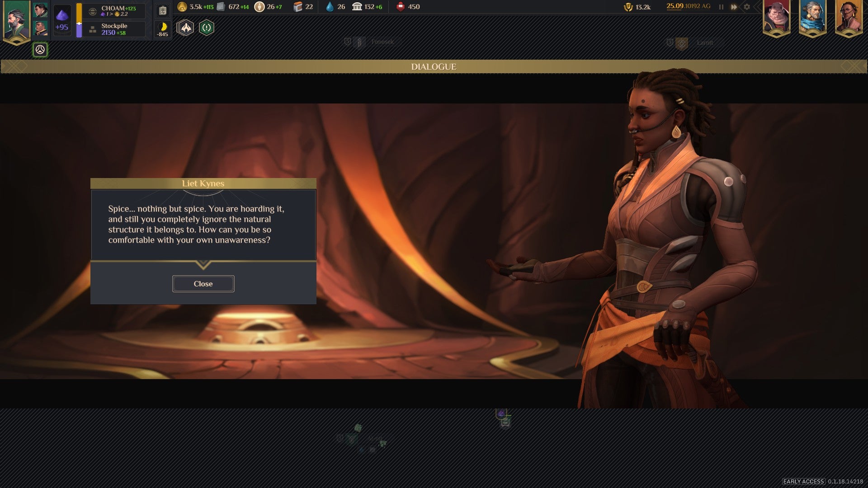Viewport: 868px width, 488px height.
Task: Click the Solari gold coin icon
Action: coord(182,7)
